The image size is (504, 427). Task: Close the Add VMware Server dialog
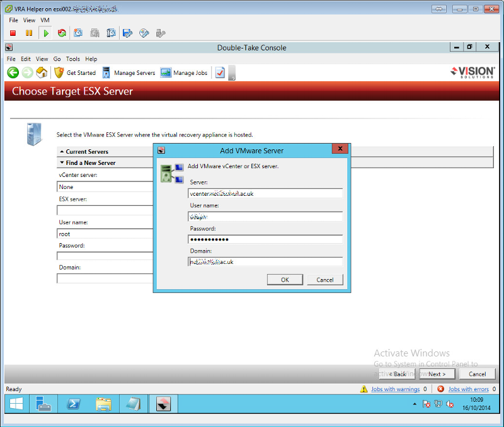click(340, 148)
